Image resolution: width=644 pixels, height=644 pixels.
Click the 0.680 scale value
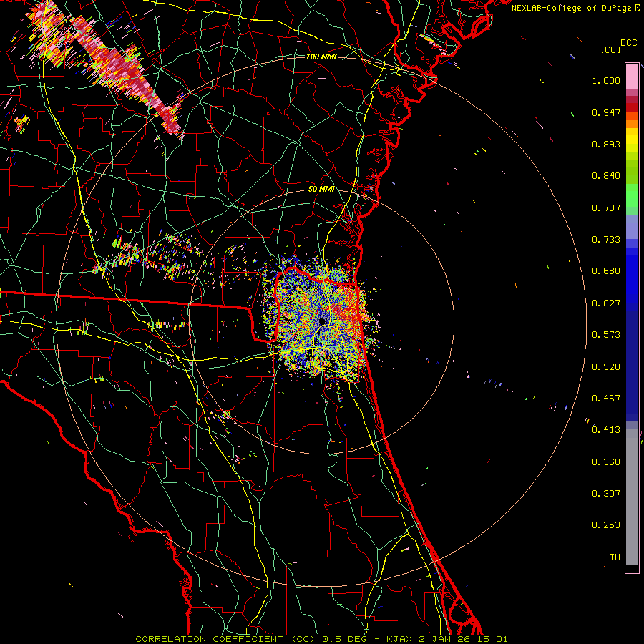click(606, 271)
